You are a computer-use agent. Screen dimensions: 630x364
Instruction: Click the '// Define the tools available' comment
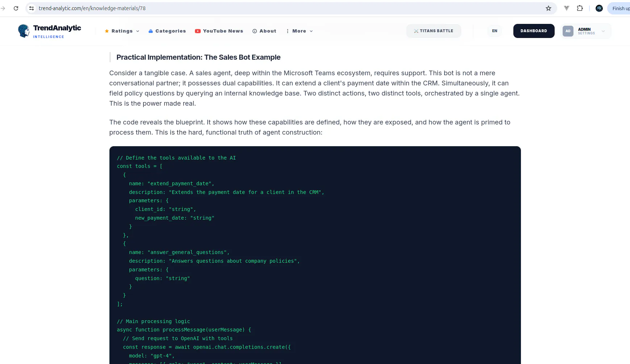(x=176, y=158)
